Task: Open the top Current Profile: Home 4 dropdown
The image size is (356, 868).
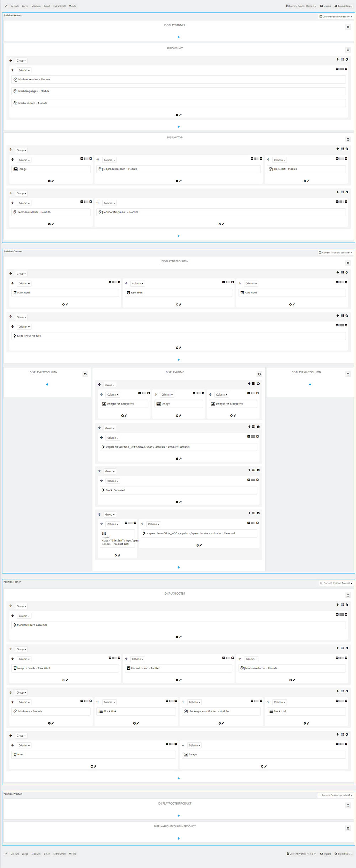Action: click(x=301, y=6)
